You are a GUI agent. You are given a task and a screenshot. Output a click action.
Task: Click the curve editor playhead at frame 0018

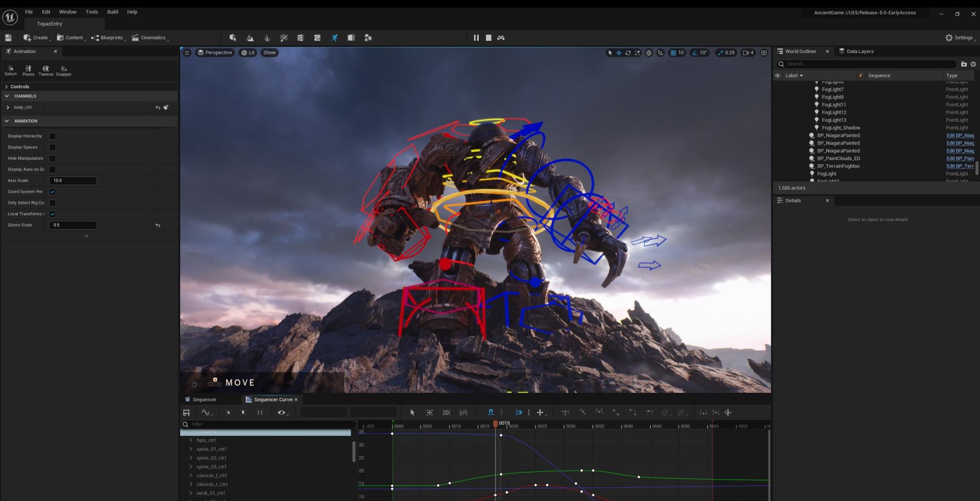point(495,424)
